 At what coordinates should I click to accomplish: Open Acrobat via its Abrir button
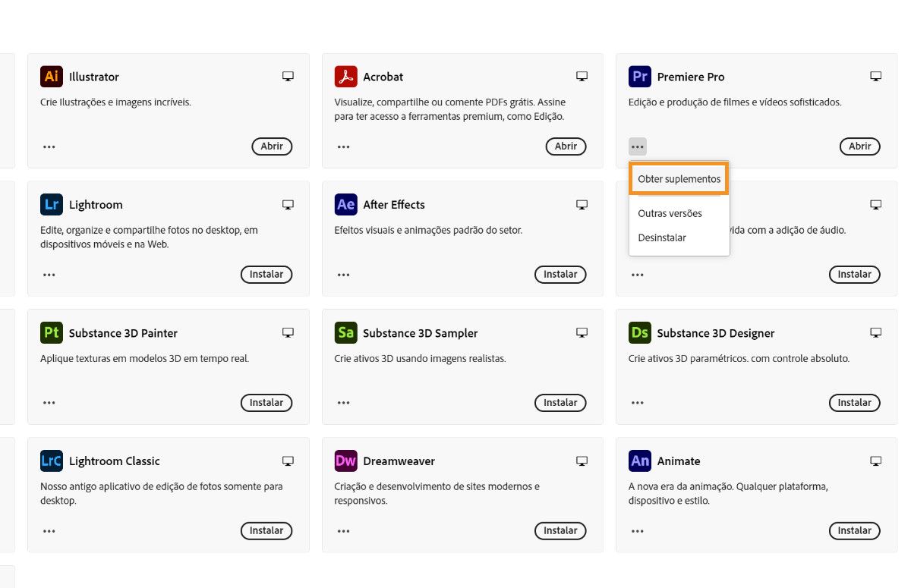(566, 146)
